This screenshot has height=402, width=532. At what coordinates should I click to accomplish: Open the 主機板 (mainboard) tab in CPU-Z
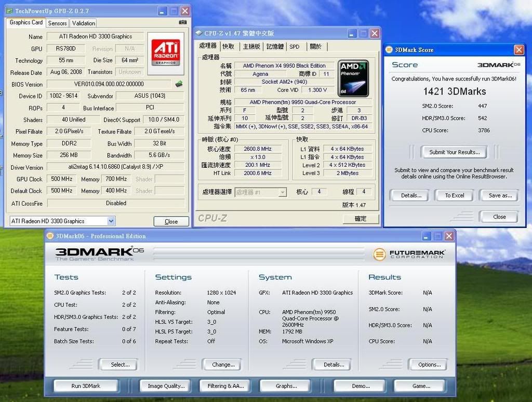251,46
